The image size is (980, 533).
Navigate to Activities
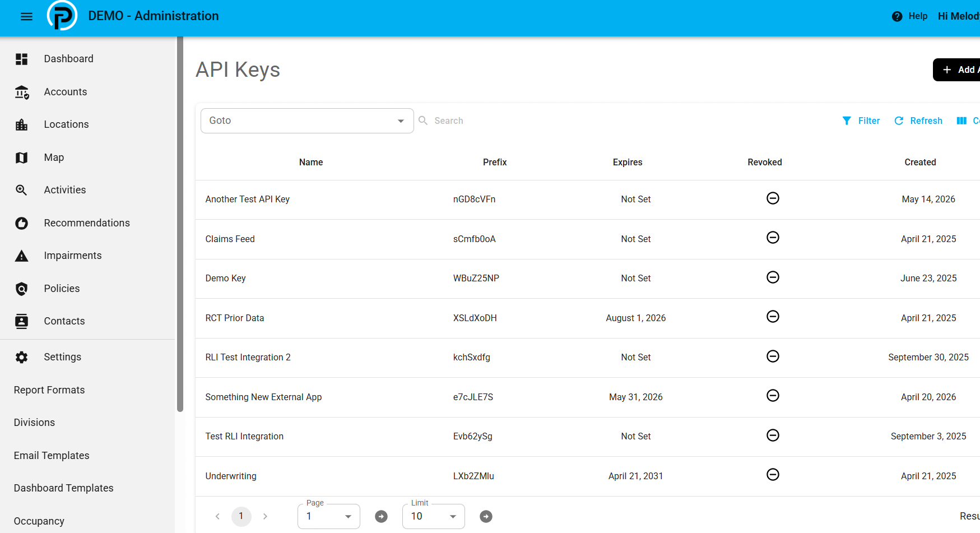click(x=65, y=190)
